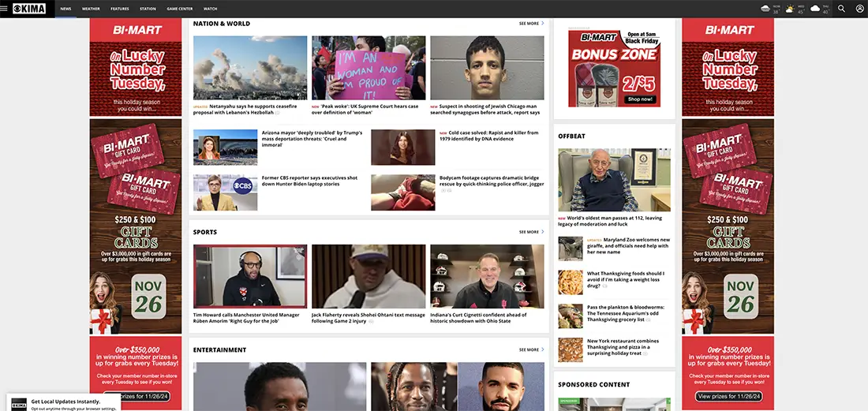Open the News menu tab
This screenshot has width=868, height=411.
(x=65, y=9)
